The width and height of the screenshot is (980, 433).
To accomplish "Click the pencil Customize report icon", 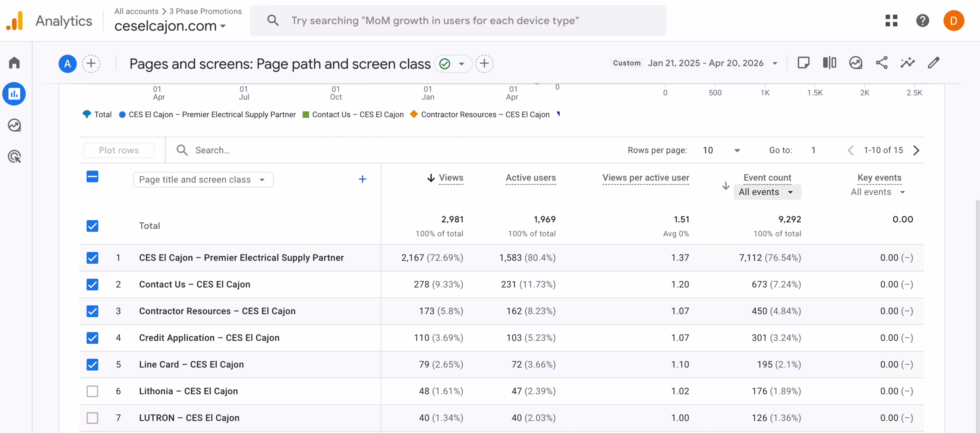I will click(x=934, y=63).
